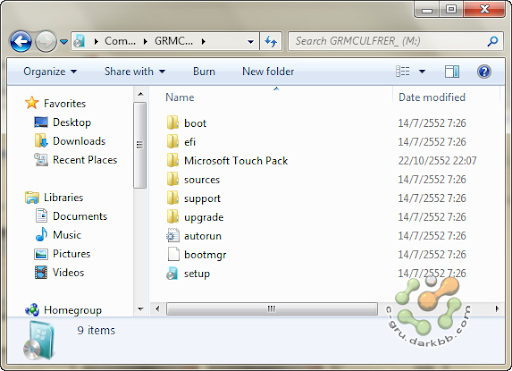
Task: Open the Videos library
Action: tap(68, 273)
